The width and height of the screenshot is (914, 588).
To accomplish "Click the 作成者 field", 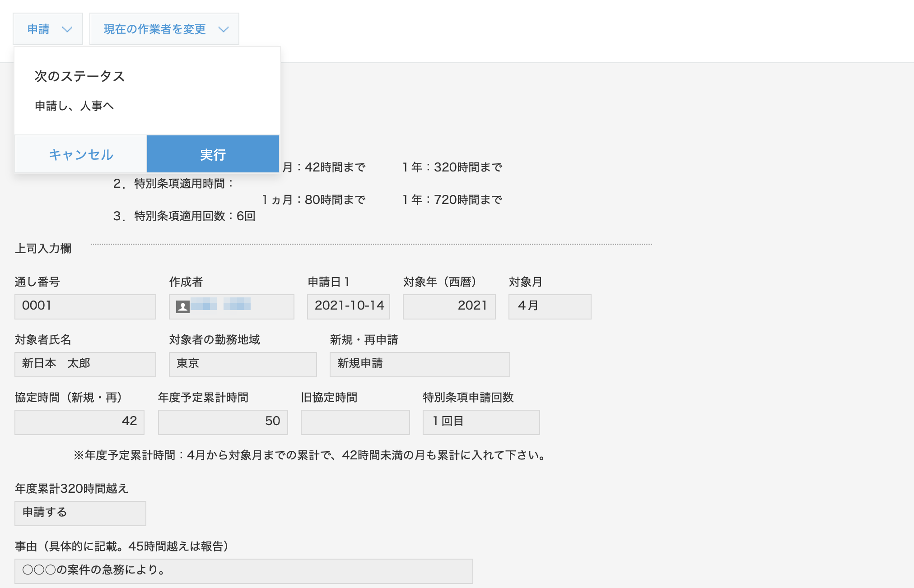I will coord(232,307).
